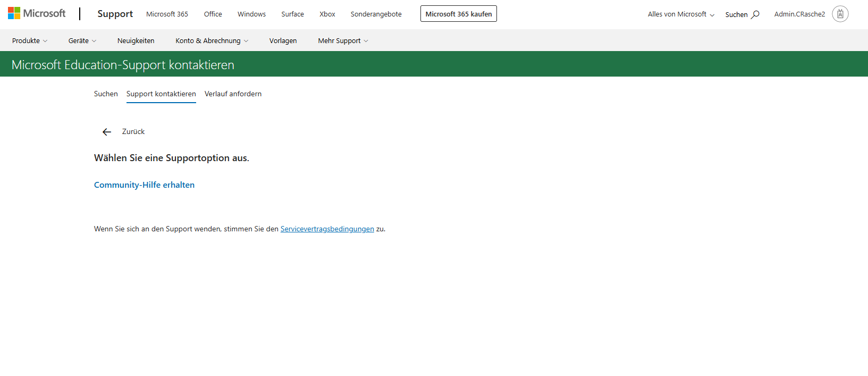Expand the Produkte dropdown
868x376 pixels.
coord(30,41)
